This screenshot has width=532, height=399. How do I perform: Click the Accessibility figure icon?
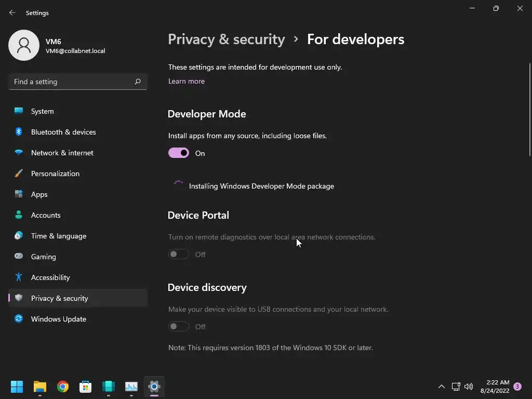point(19,277)
